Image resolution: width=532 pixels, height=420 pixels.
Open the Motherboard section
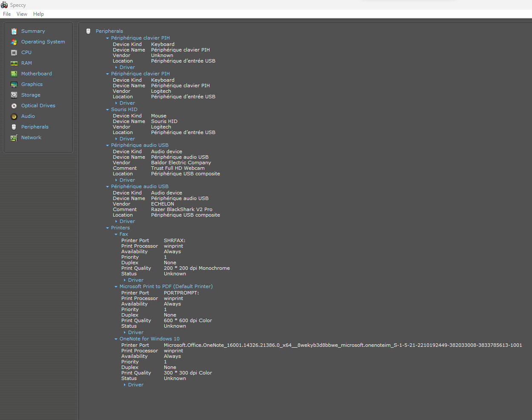[37, 74]
